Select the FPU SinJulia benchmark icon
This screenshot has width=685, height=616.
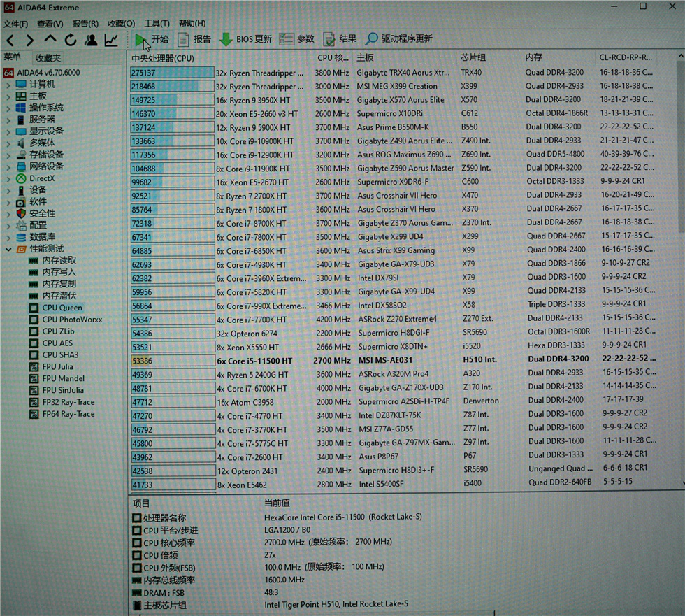pyautogui.click(x=34, y=390)
